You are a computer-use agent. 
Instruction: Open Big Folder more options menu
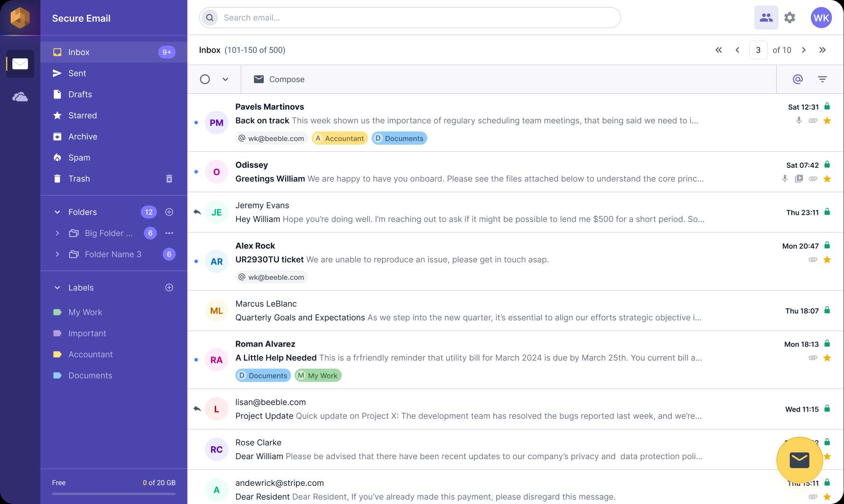(169, 233)
